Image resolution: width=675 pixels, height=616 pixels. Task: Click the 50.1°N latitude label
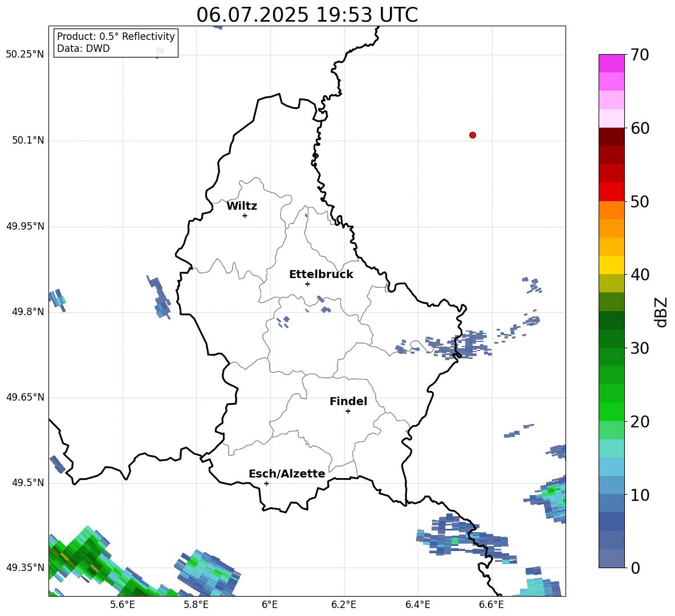point(28,141)
